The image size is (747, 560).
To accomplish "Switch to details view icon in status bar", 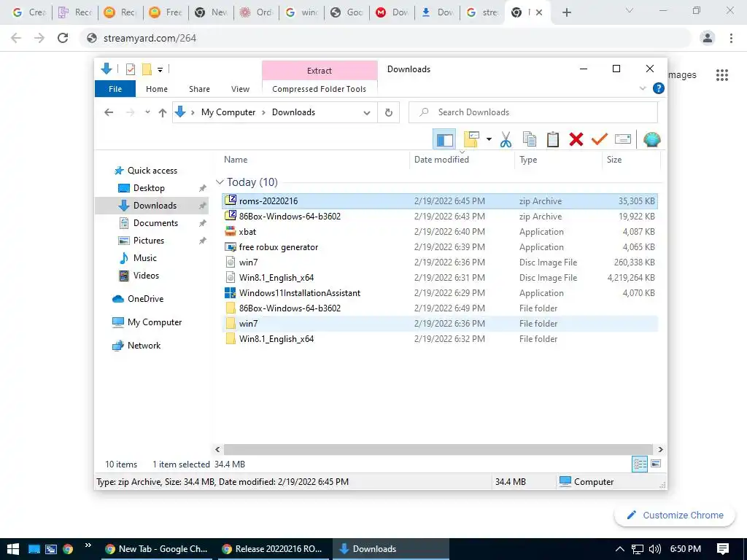I will pos(639,464).
